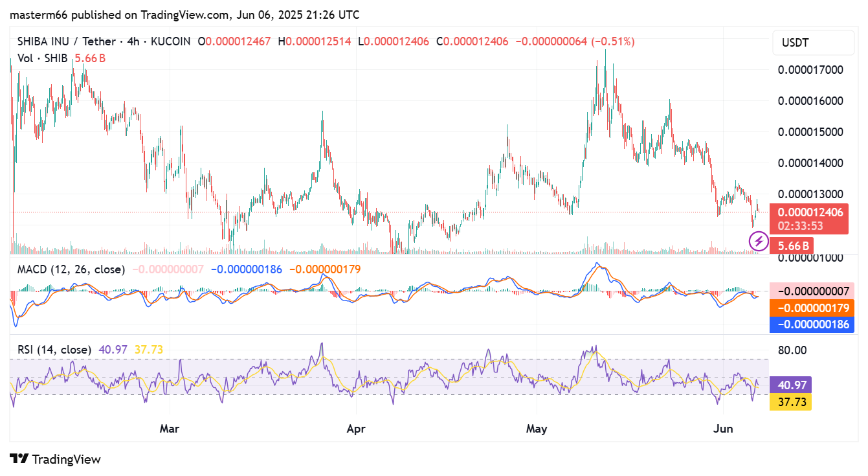Click the TradingView logo icon
Viewport: 868px width, 476px height.
[x=19, y=459]
